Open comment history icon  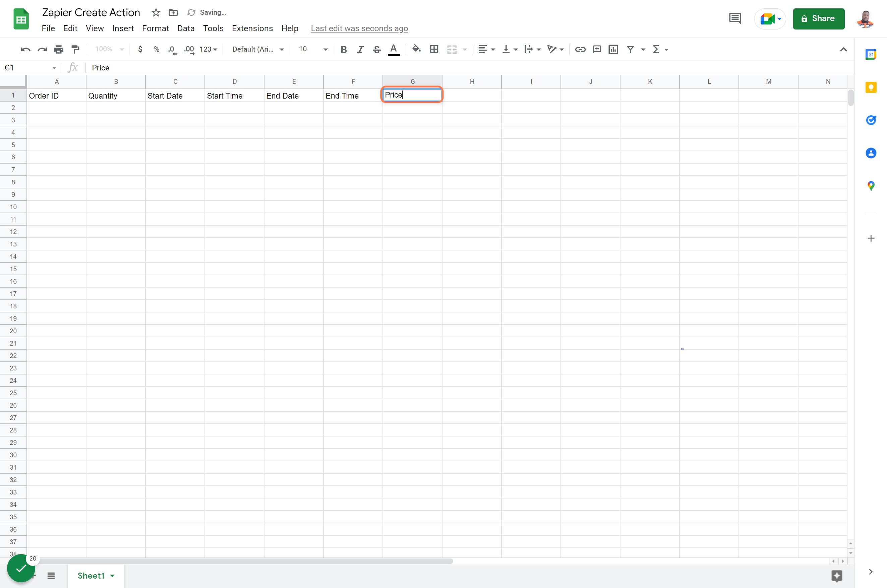[x=735, y=18]
